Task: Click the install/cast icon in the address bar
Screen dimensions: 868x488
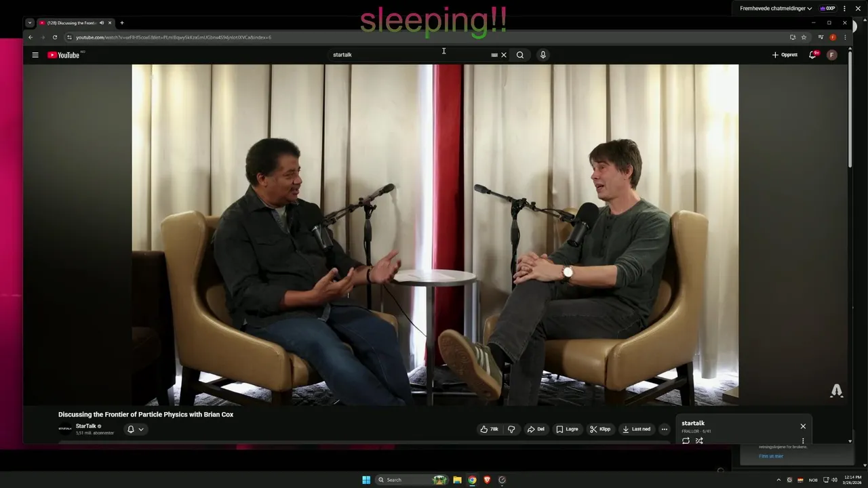Action: coord(793,37)
